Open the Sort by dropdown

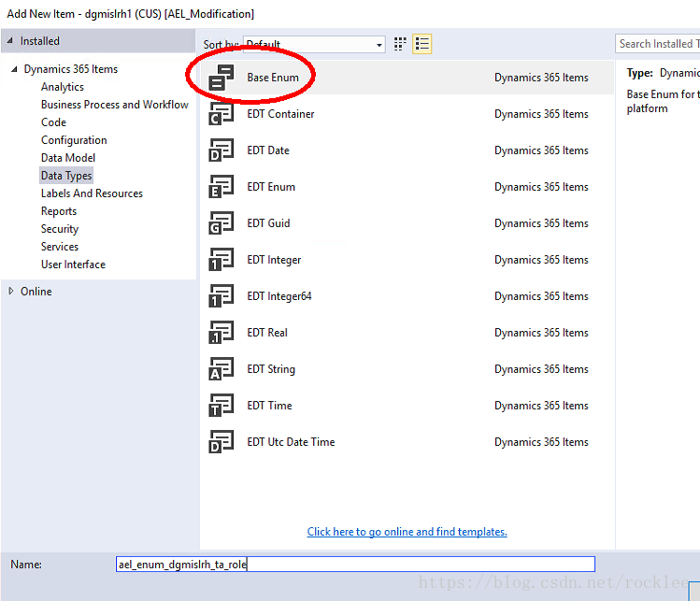click(x=314, y=45)
